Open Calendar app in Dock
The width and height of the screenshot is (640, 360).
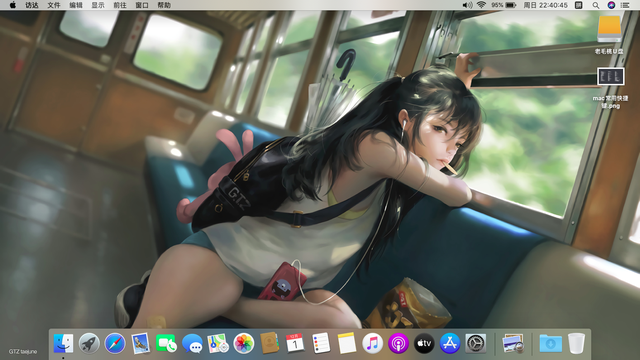click(295, 343)
